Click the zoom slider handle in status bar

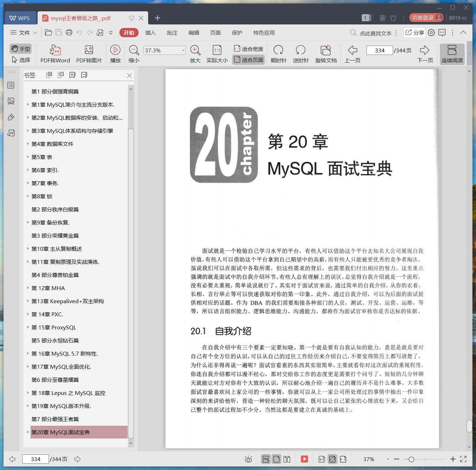point(411,459)
